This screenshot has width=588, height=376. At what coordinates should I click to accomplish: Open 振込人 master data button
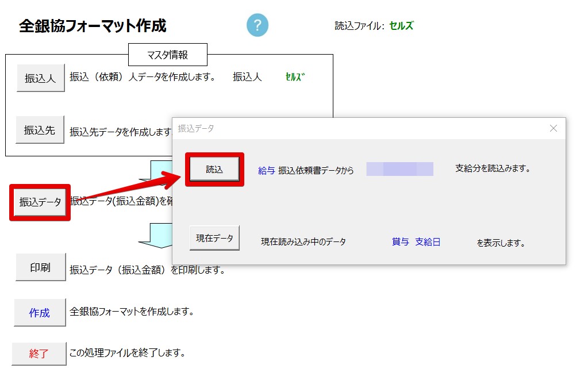pos(40,78)
